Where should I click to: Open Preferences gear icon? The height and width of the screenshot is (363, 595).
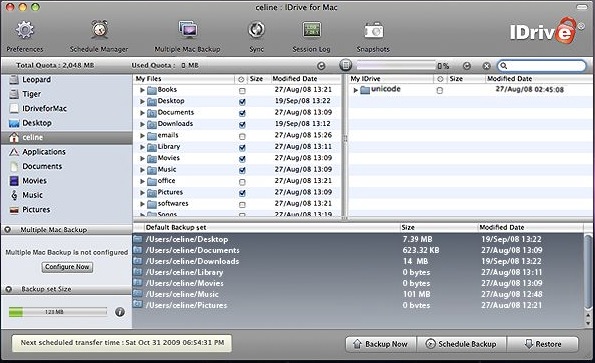coord(25,30)
